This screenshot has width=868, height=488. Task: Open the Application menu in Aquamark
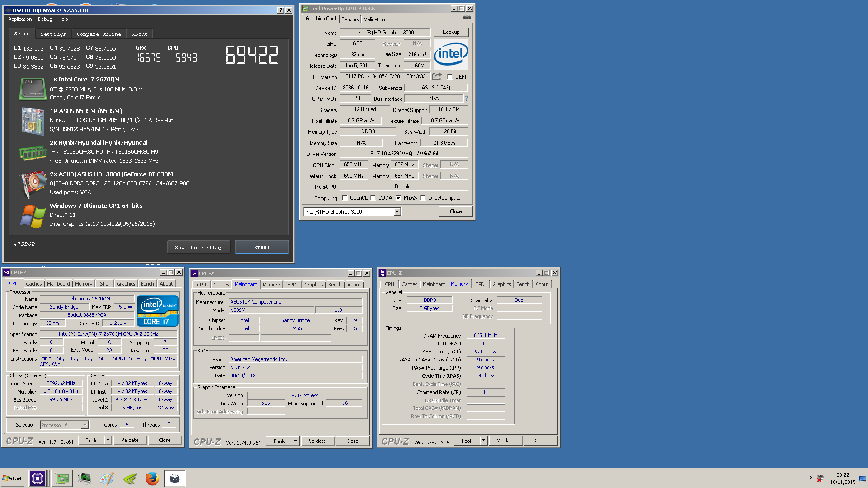click(20, 19)
